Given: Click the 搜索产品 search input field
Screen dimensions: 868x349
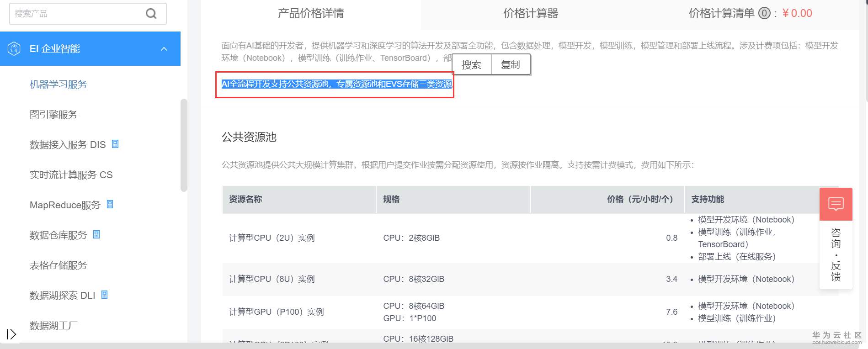Looking at the screenshot, I should click(88, 14).
